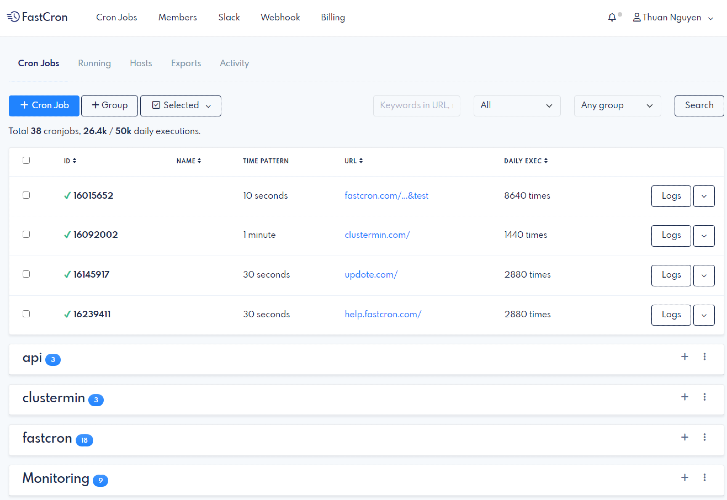The height and width of the screenshot is (500, 727).
Task: Tick the checkbox for job 16239411
Action: 26,314
